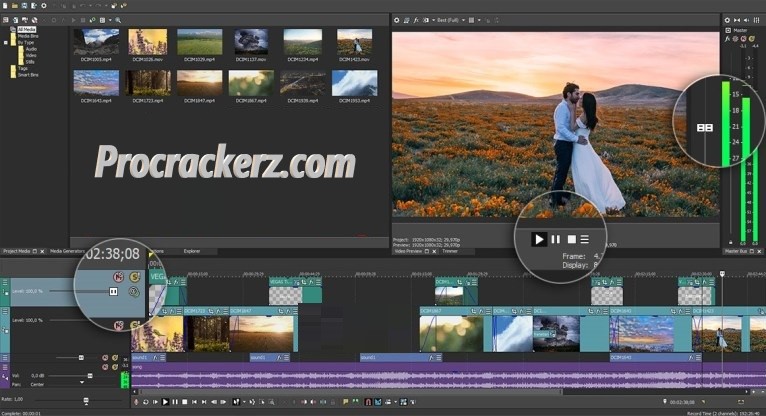
Task: Click Play in the bottom transport bar
Action: [x=165, y=402]
